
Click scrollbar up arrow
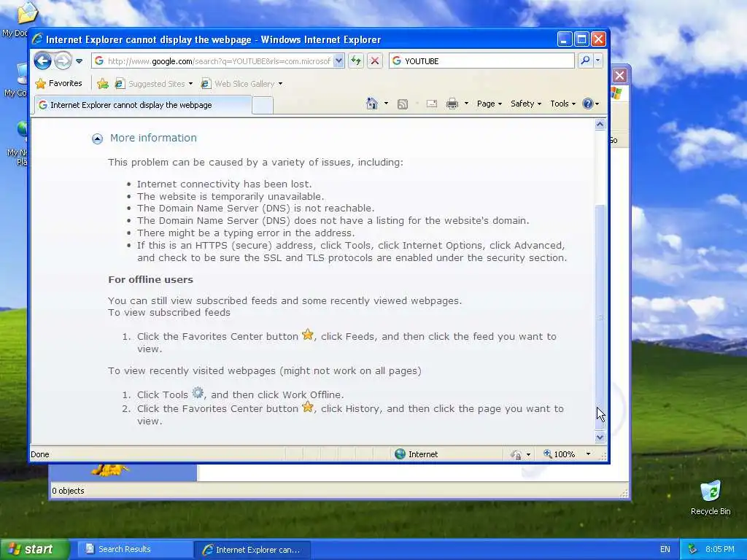coord(600,124)
